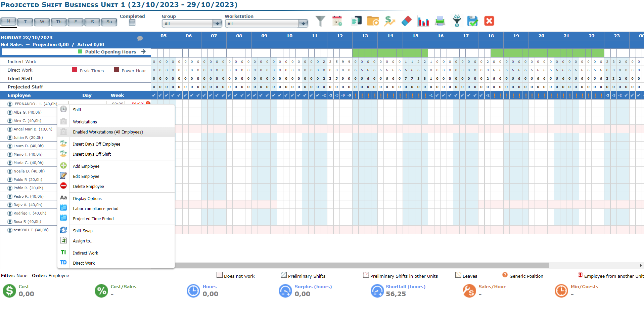The height and width of the screenshot is (309, 644).
Task: Click the printer icon
Action: click(x=440, y=21)
